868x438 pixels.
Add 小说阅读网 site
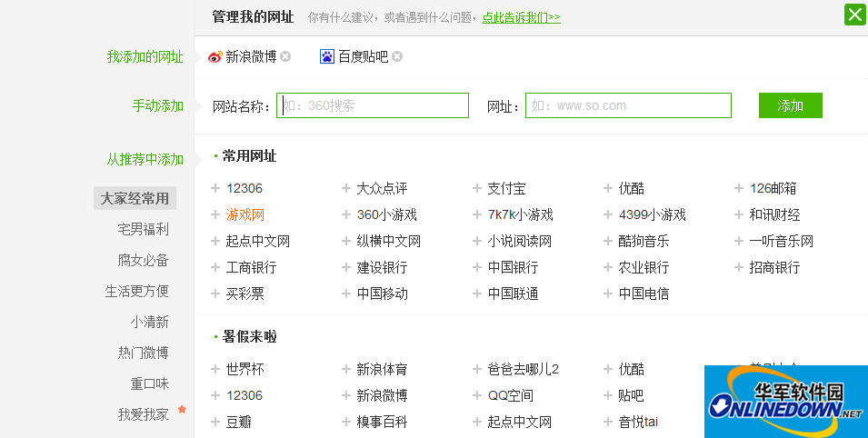(x=519, y=241)
